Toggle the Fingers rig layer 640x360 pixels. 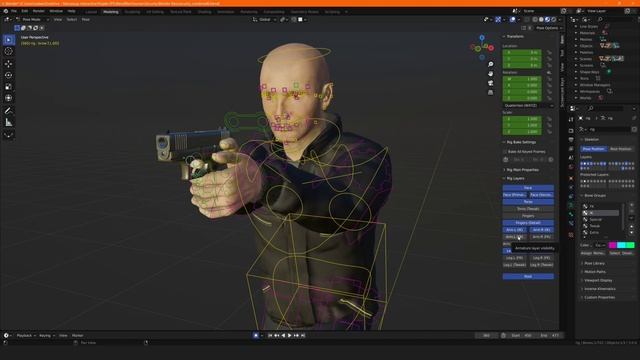(528, 216)
